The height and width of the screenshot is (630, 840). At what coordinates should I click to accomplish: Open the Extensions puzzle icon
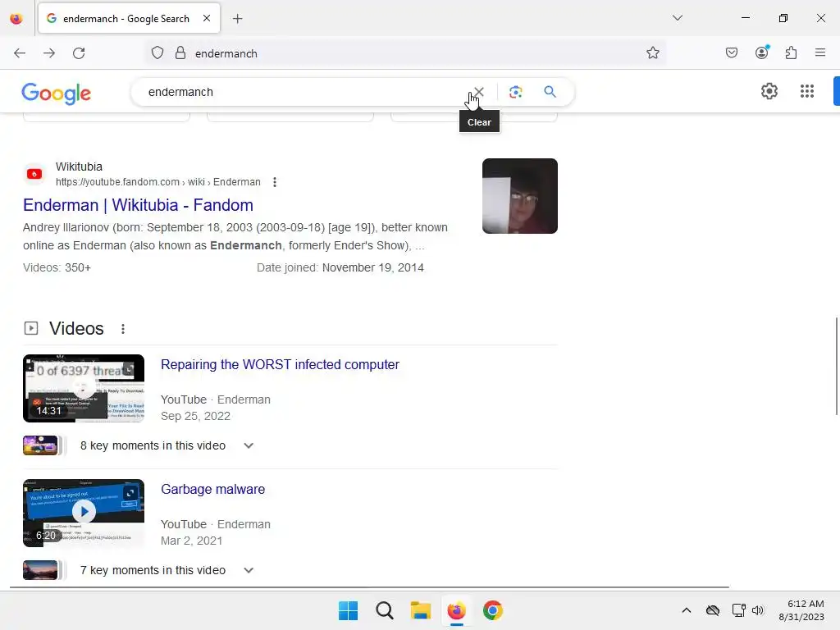coord(792,52)
